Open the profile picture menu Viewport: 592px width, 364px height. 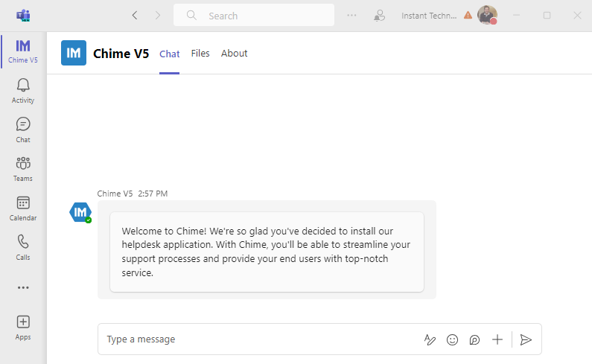(x=487, y=15)
